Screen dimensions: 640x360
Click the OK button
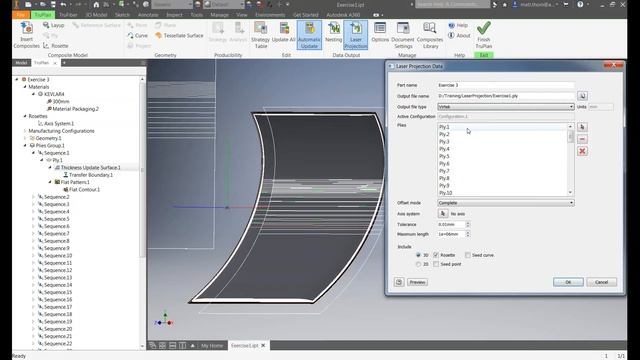point(568,282)
